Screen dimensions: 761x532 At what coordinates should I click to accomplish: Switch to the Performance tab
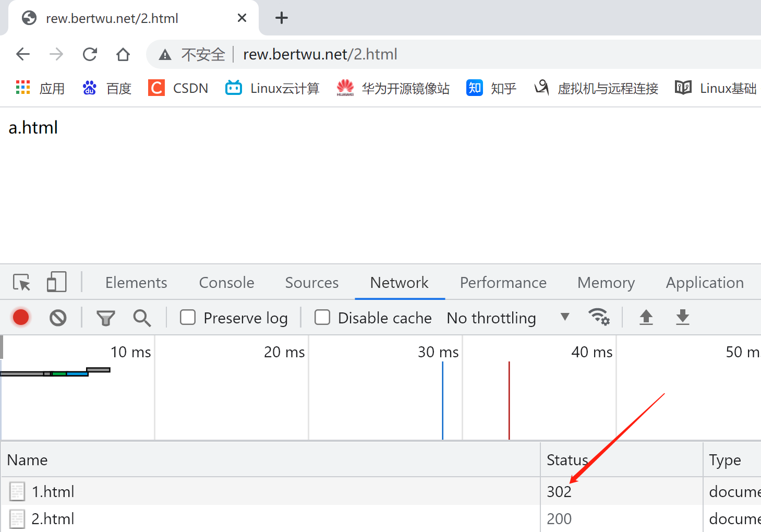click(503, 283)
